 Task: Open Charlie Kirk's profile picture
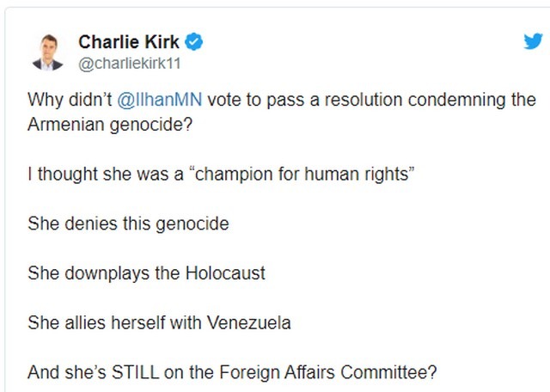(x=48, y=52)
